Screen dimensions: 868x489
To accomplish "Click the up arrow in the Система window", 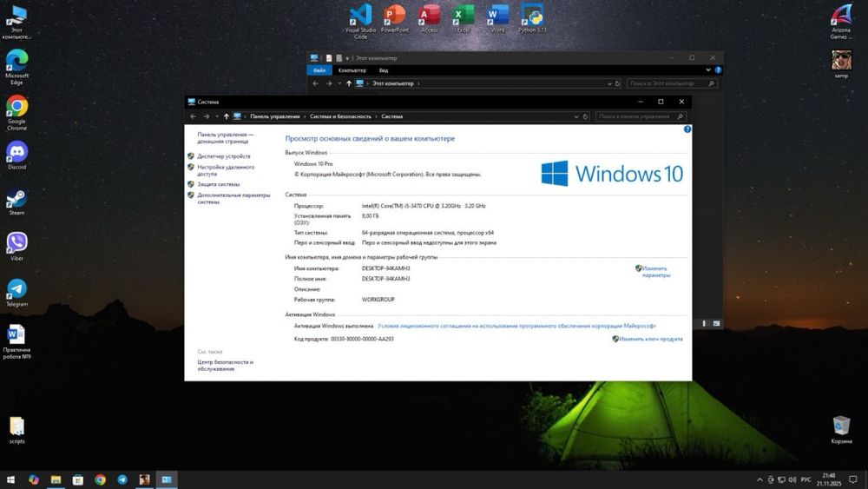I will pos(226,116).
